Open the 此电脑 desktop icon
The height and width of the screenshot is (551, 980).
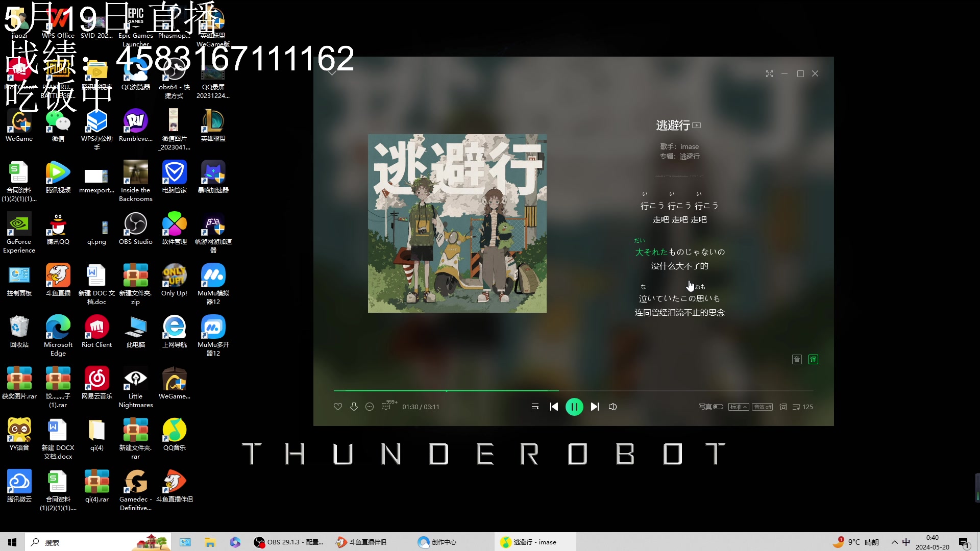(136, 332)
